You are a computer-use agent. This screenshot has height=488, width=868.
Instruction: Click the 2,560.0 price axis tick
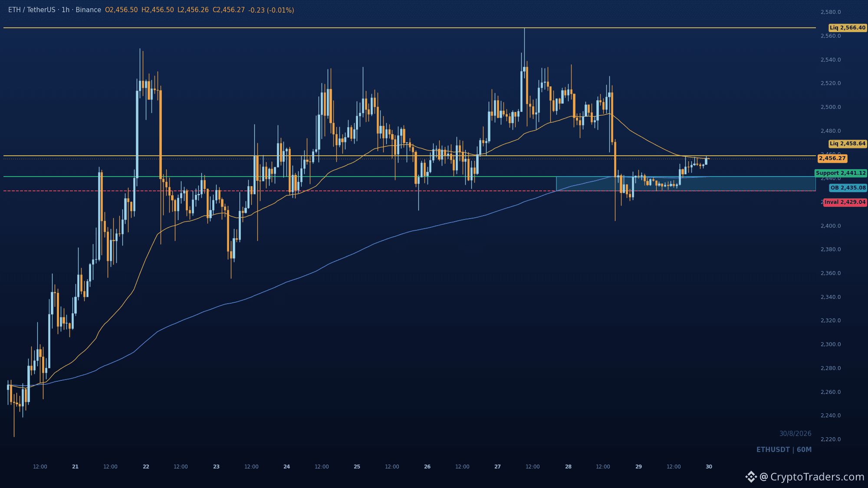(x=831, y=36)
